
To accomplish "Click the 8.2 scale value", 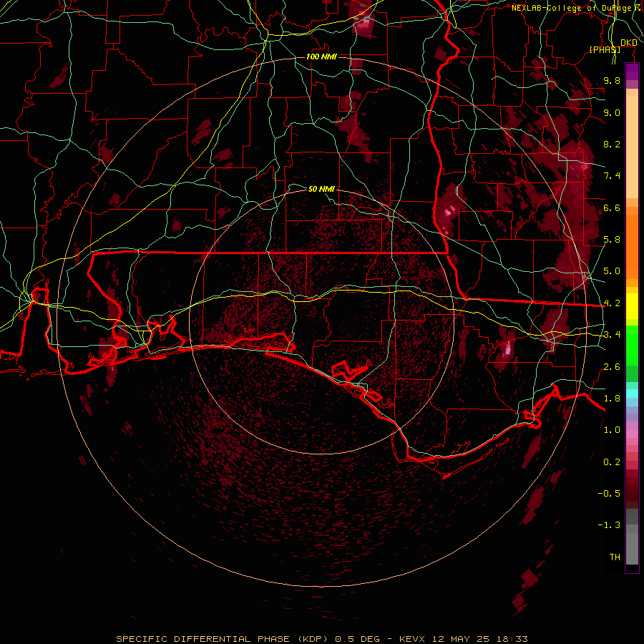I will point(612,144).
